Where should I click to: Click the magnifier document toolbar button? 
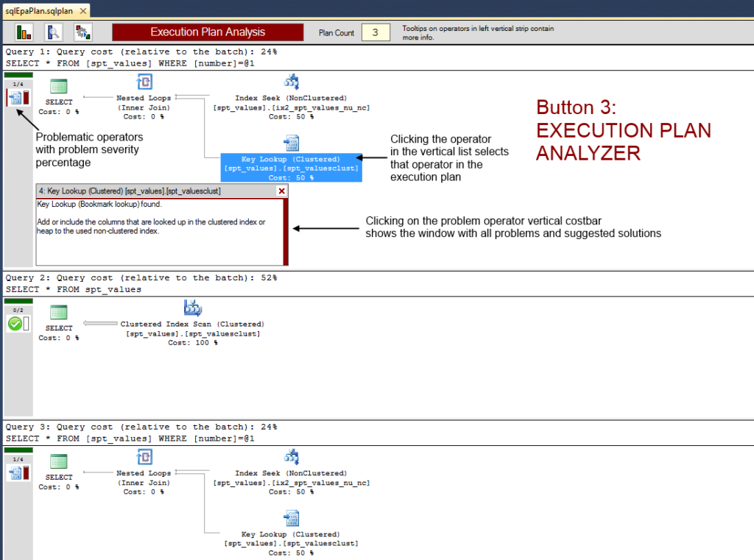pyautogui.click(x=53, y=32)
